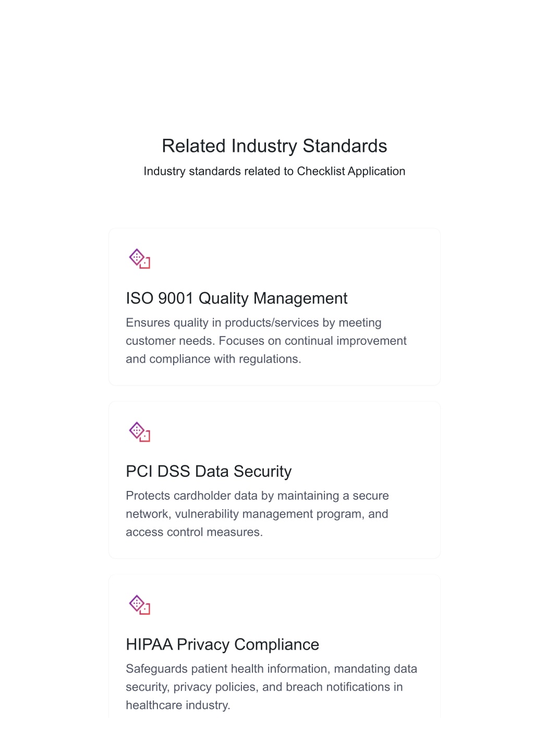Click the phrase 'customer needs' in ISO description
This screenshot has width=534, height=756.
pos(169,341)
